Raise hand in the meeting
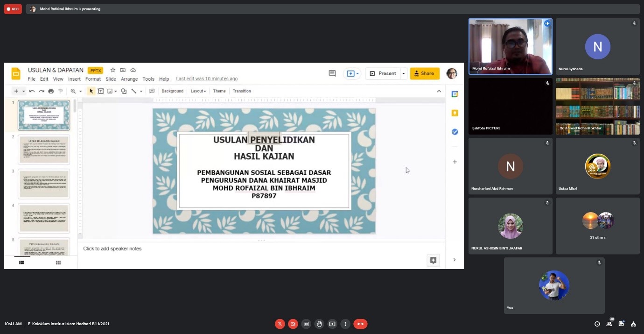Viewport: 644px width, 334px height. click(319, 324)
